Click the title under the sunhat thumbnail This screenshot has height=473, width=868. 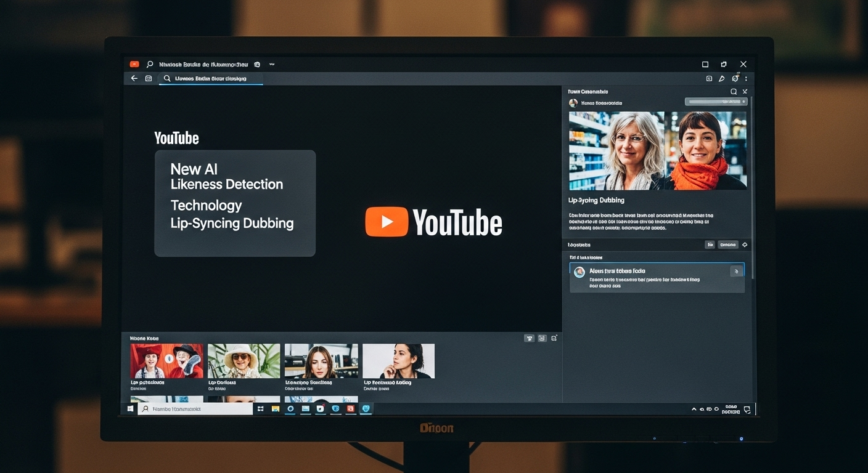pyautogui.click(x=223, y=382)
